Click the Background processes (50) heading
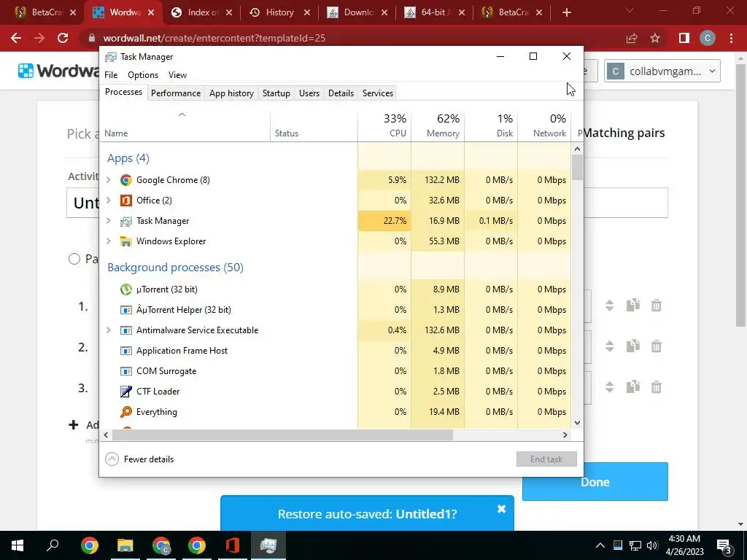Image resolution: width=747 pixels, height=560 pixels. point(175,267)
